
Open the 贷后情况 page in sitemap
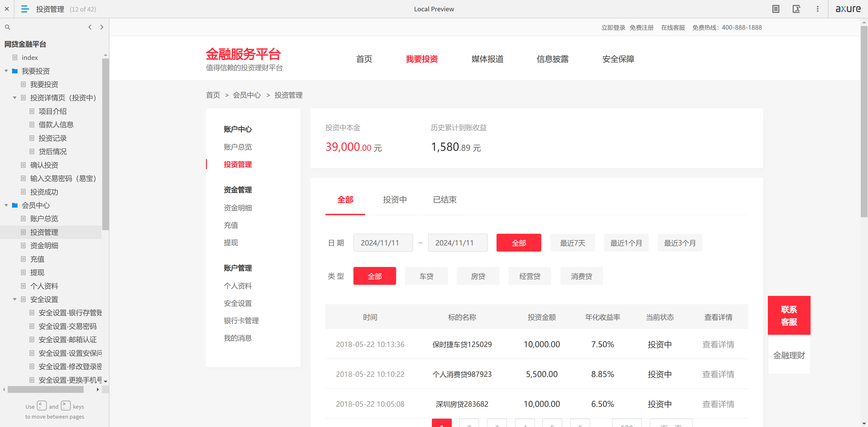coord(52,152)
